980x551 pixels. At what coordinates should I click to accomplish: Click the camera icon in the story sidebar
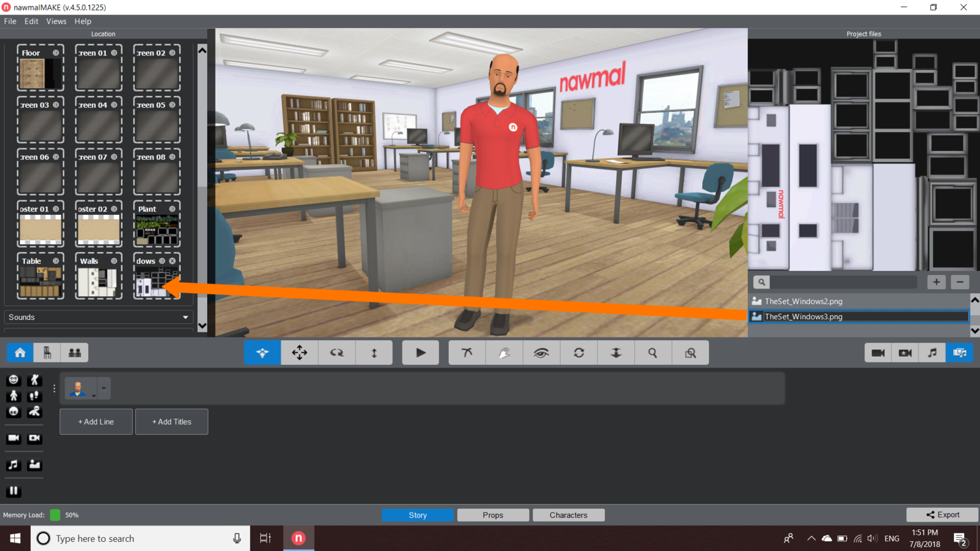(x=13, y=438)
